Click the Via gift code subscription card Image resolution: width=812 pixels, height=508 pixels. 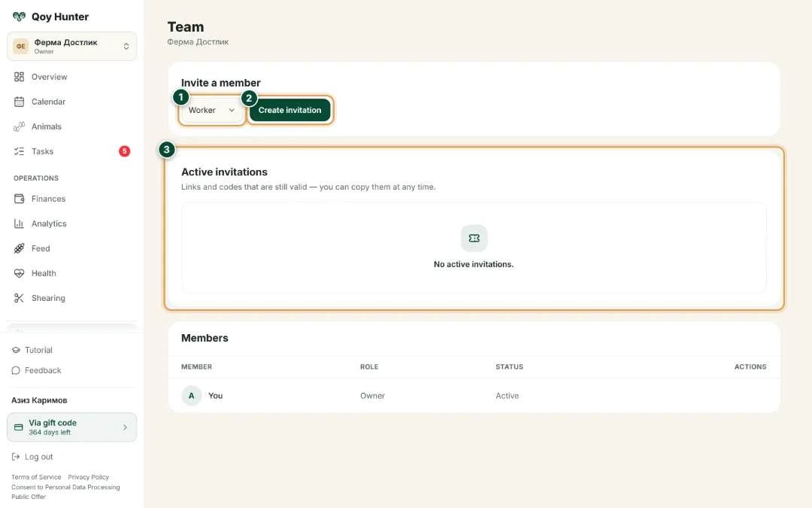coord(72,427)
